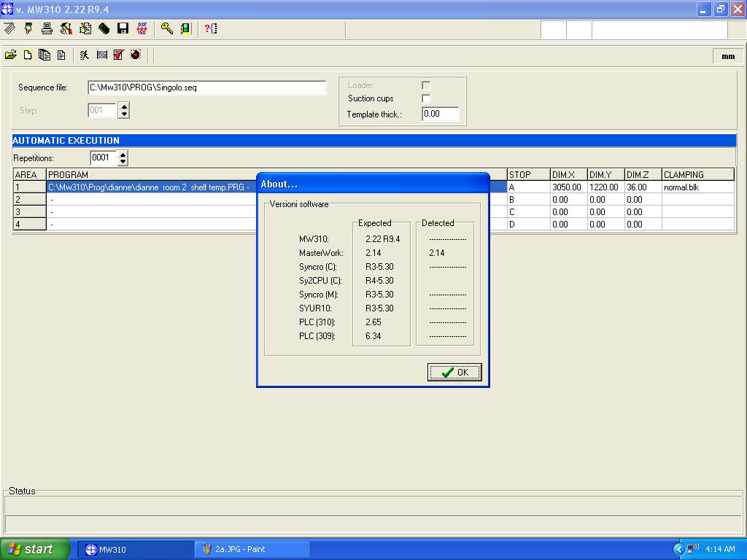
Task: Expand hidden system tray icons arrow
Action: (678, 550)
